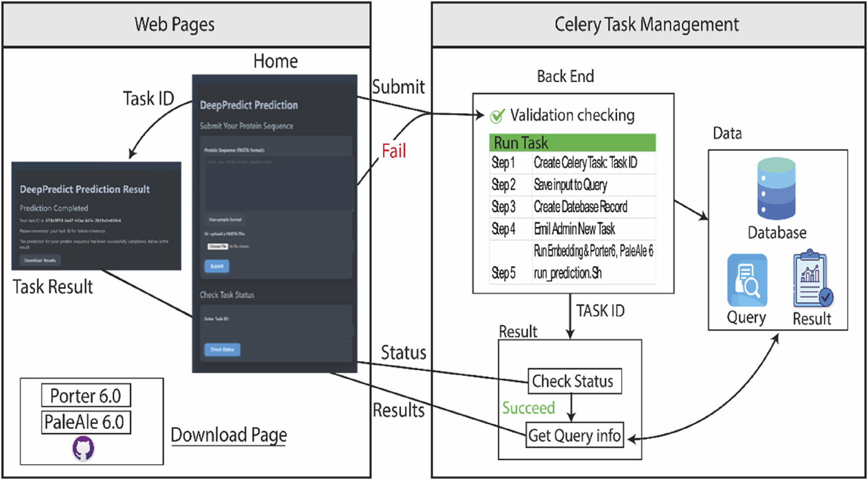Focus the Enter Task ID input field
This screenshot has width=868, height=480.
point(278,330)
